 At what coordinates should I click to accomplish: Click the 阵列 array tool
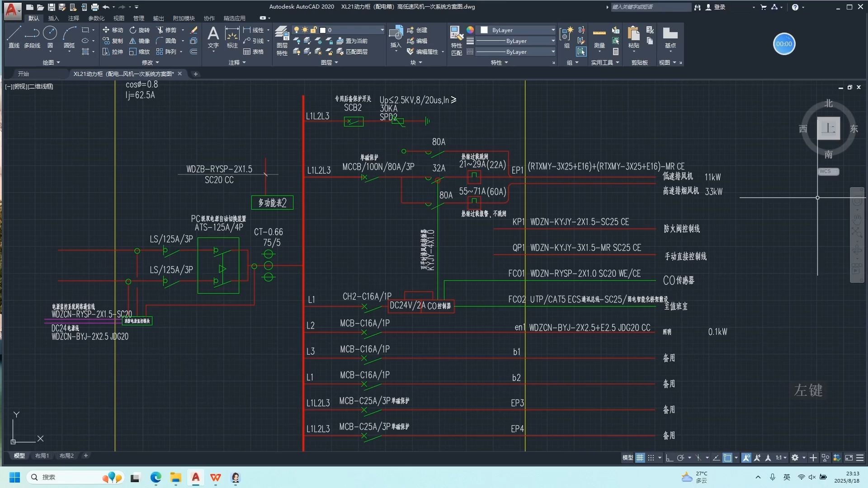point(166,52)
